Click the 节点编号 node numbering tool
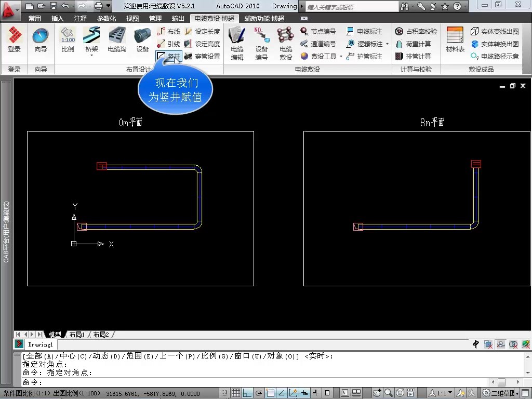532x399 pixels. pos(318,32)
